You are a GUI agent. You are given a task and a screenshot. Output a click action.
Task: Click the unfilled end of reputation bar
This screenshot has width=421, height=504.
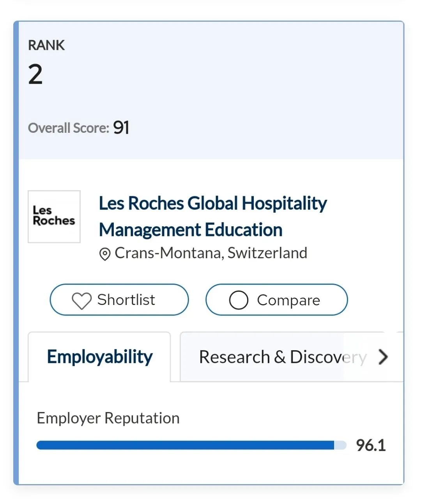[340, 445]
